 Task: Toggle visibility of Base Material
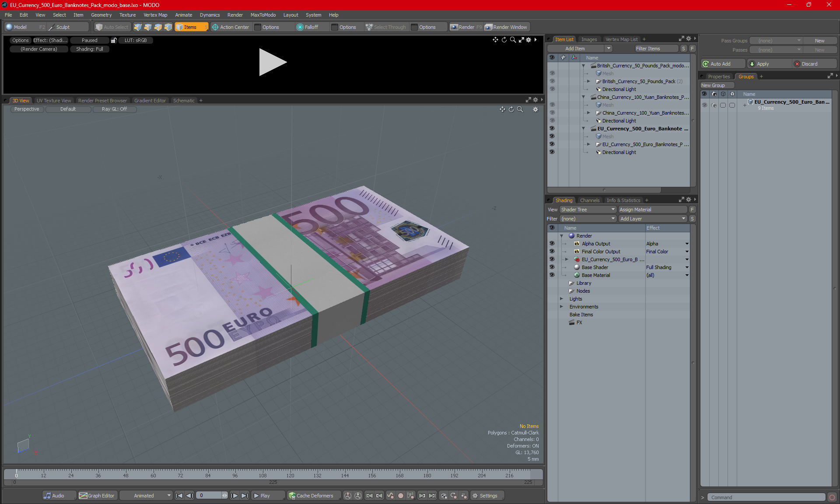coord(552,275)
